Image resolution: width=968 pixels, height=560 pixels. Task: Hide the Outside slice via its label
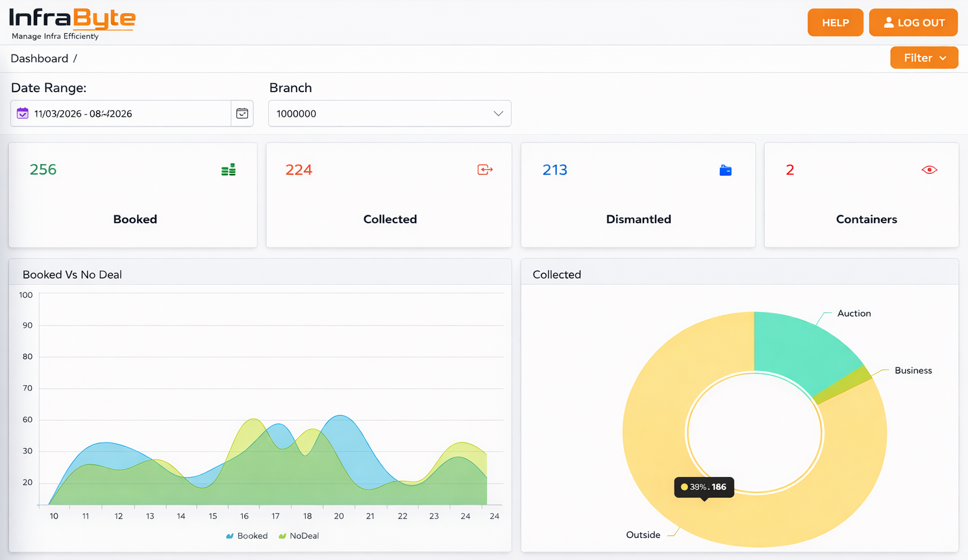pos(643,535)
